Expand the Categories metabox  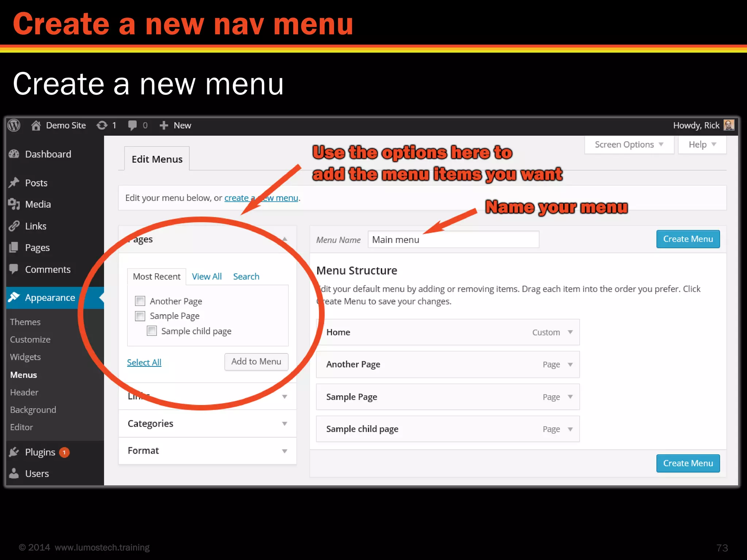207,424
